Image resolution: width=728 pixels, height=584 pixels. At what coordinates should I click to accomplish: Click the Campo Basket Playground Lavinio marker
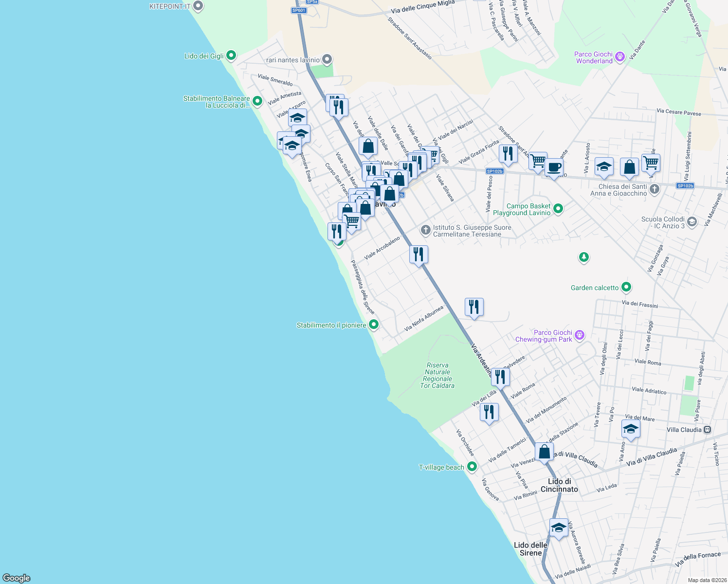pyautogui.click(x=558, y=208)
